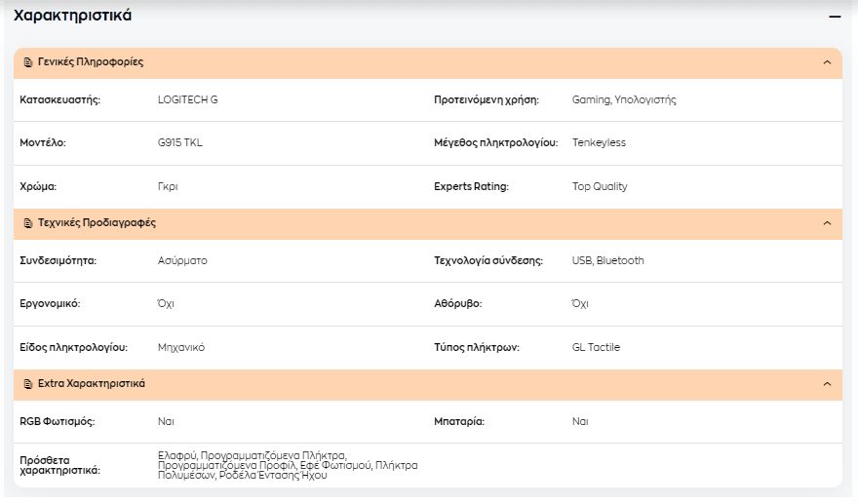Click the Τεχνικές Προδιαγραφές header title

(97, 222)
